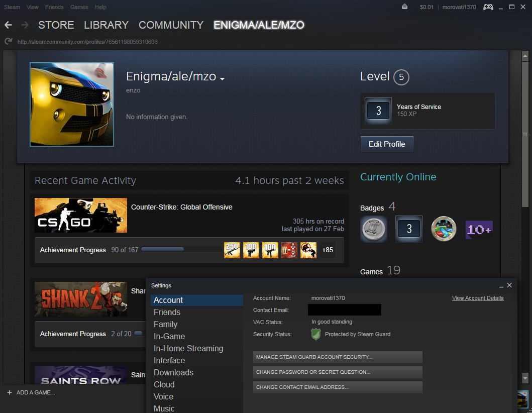Close the Settings dialog
Image resolution: width=532 pixels, height=413 pixels.
pyautogui.click(x=509, y=285)
